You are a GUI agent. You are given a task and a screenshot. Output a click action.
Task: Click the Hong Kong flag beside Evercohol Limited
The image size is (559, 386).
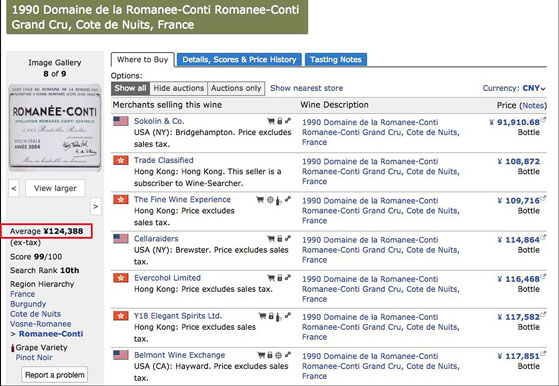(x=121, y=278)
